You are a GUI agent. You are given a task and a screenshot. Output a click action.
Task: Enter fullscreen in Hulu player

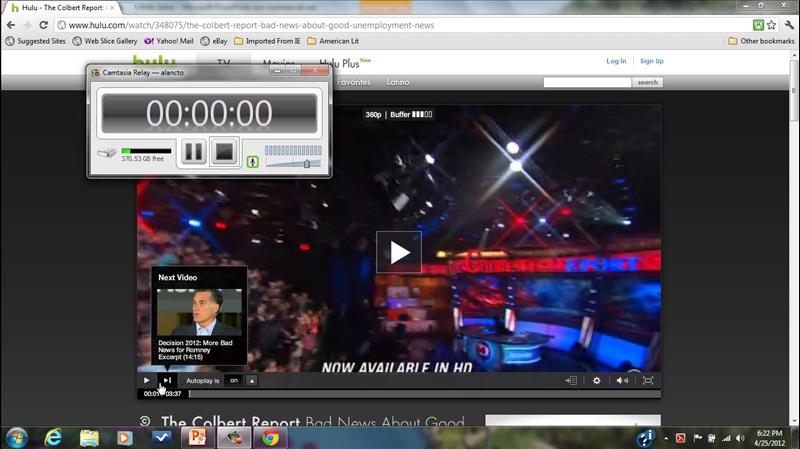(648, 381)
